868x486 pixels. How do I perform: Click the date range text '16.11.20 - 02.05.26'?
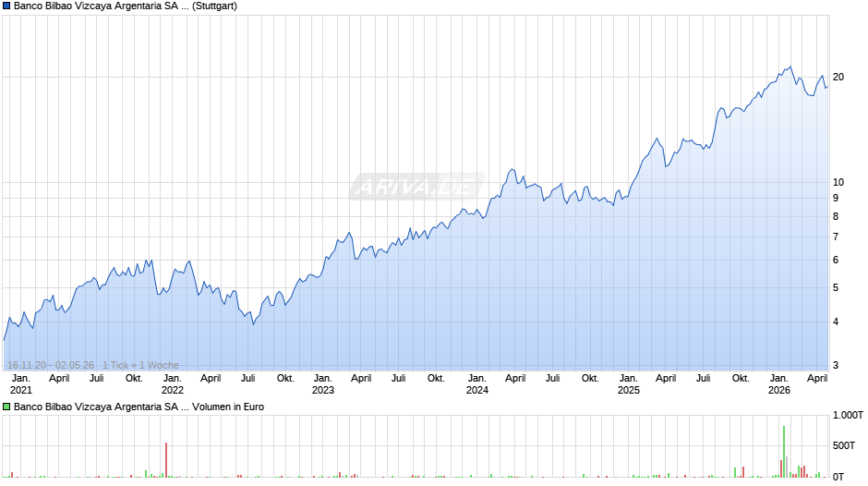[51, 365]
